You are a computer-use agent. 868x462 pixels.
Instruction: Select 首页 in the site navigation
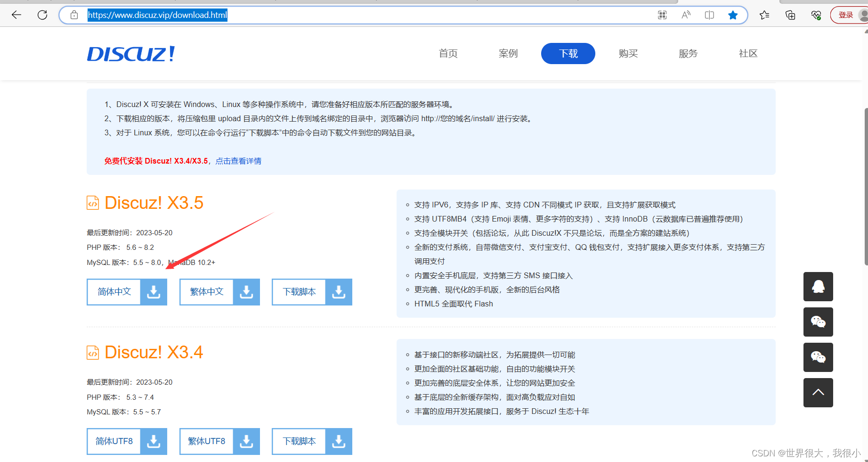(447, 53)
